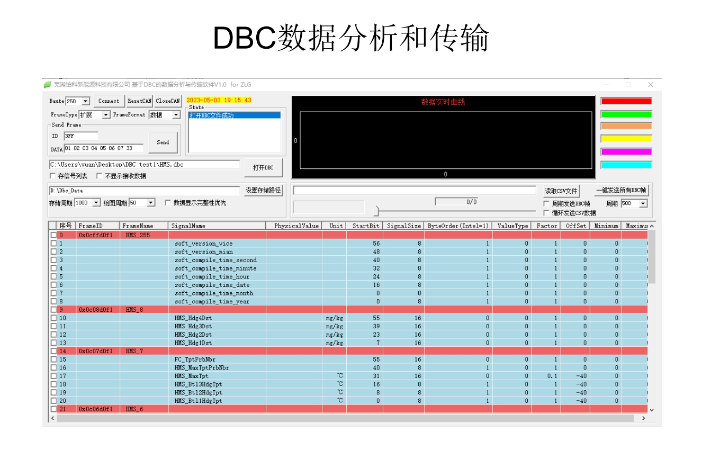The image size is (720, 450).
Task: Click the DBC file path field
Action: (144, 164)
